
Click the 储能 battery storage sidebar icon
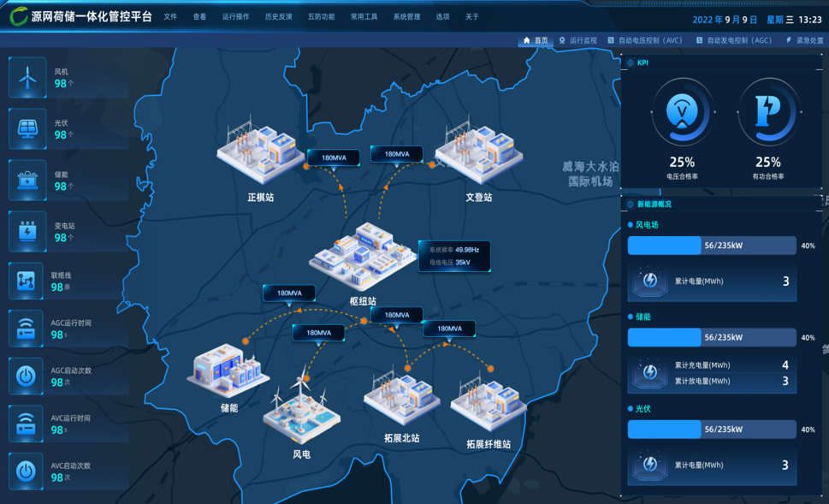pos(27,180)
